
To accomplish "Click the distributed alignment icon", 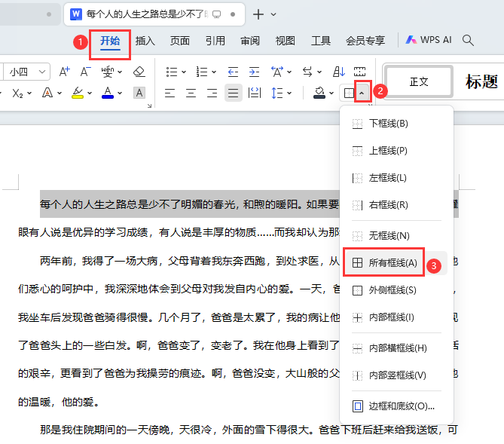I will point(255,93).
